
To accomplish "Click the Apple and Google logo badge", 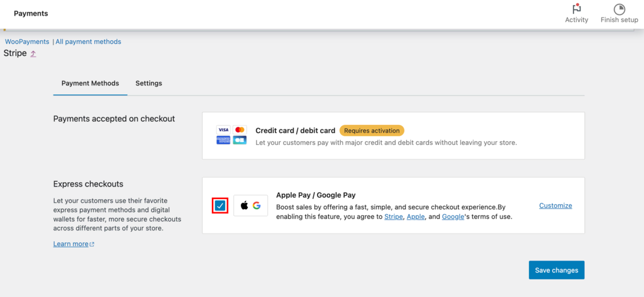I will [250, 205].
